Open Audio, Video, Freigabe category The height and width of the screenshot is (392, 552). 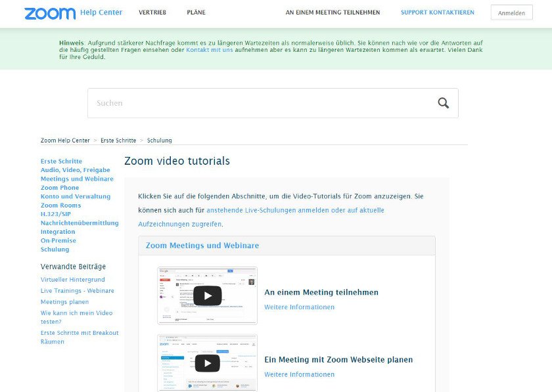(76, 170)
